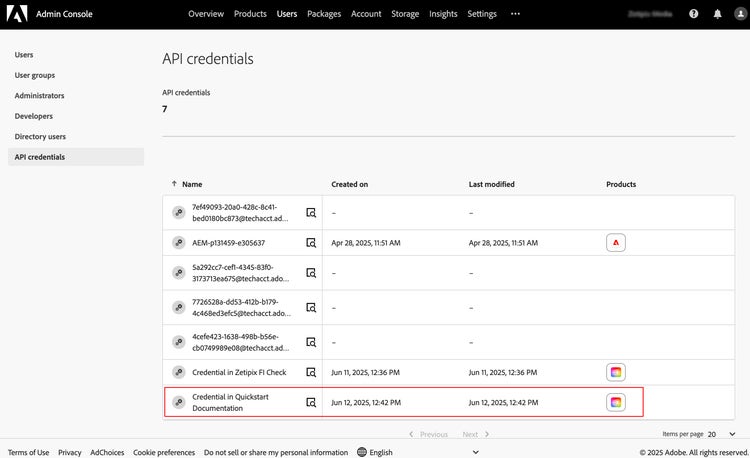Screen dimensions: 750x458
Task: Click details icon for Credential in Zetipix FI Check
Action: coord(311,372)
